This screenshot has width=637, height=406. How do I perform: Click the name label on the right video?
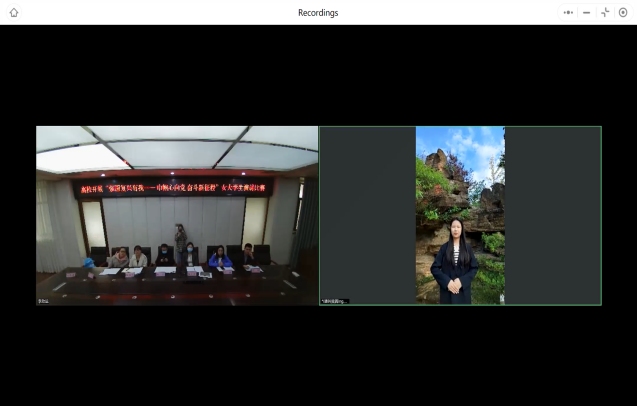tap(334, 300)
